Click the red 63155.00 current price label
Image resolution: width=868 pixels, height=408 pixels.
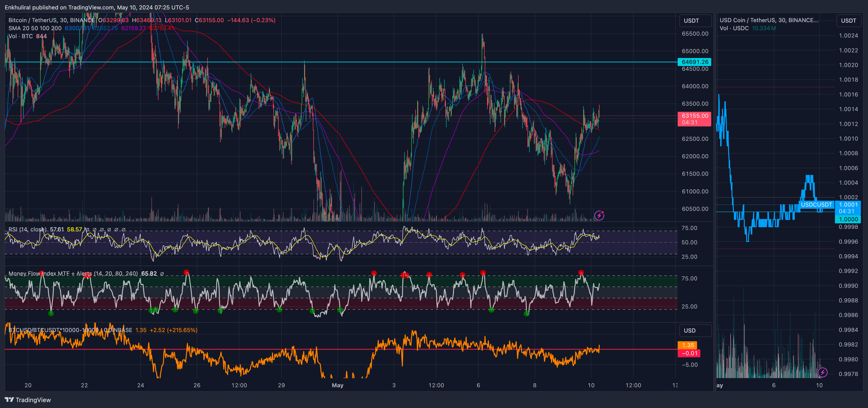[694, 116]
